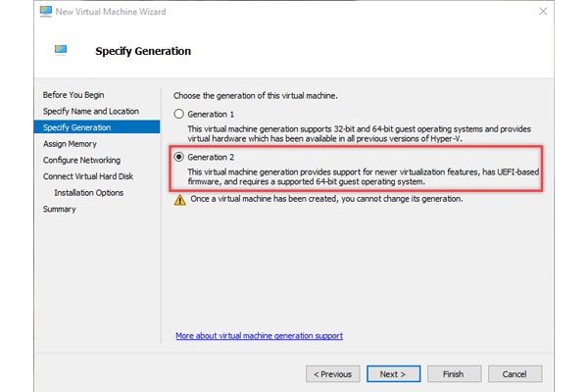Open the Specify Name and Location step

(91, 111)
